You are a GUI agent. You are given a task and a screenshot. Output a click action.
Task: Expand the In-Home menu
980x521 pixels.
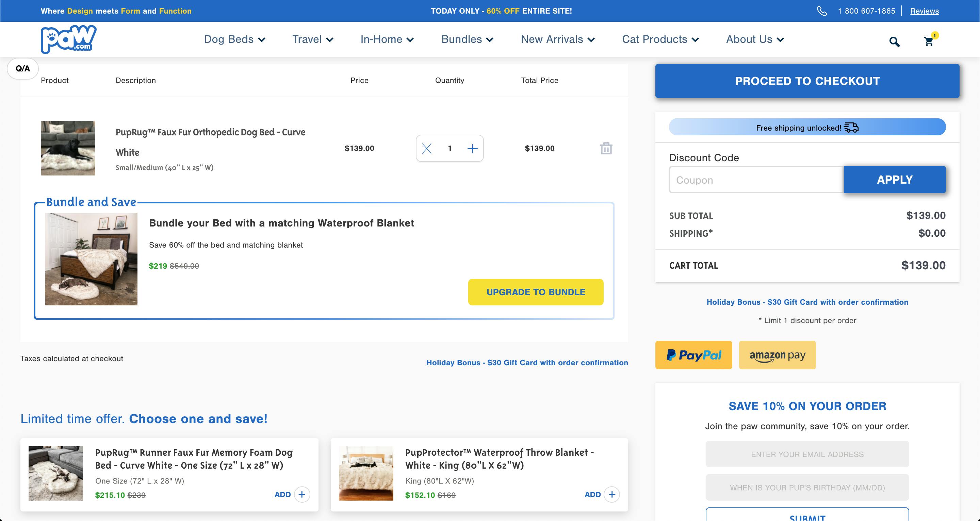pyautogui.click(x=387, y=39)
